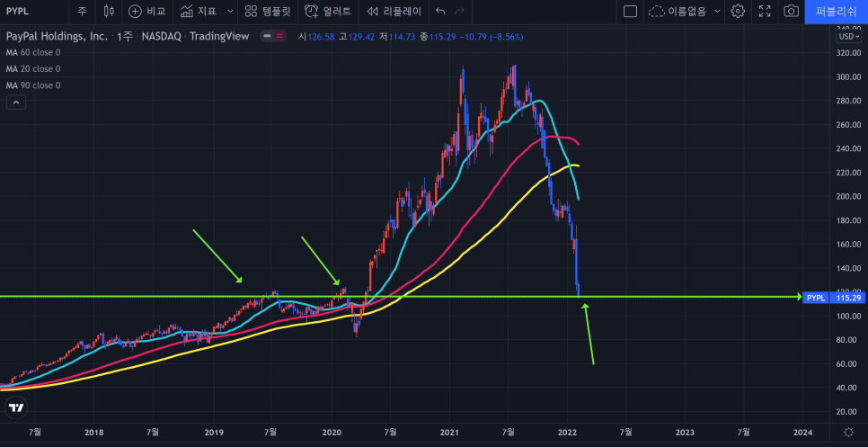Click the 2024 label on time axis
Screen dimensions: 868x447
click(803, 432)
